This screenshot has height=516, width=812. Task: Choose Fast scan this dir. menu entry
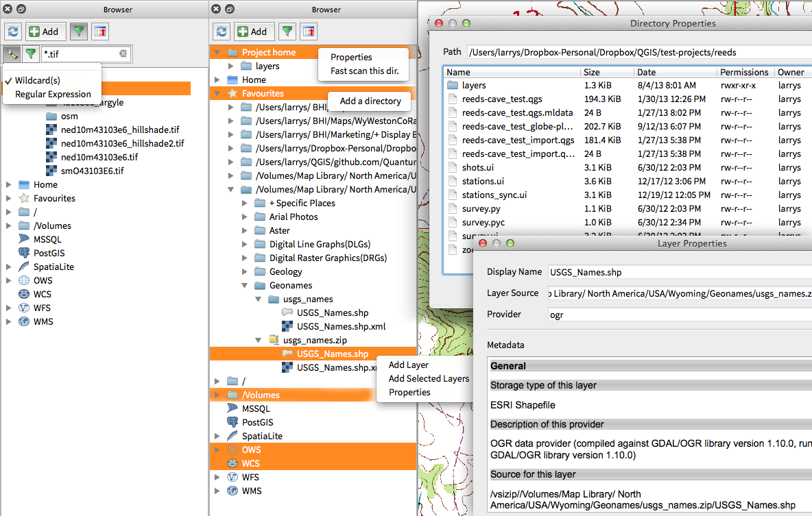pos(364,71)
